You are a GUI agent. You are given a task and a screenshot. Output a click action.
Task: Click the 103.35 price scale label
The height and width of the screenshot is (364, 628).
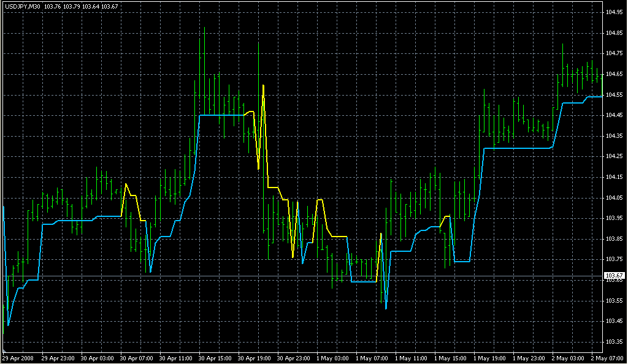[x=615, y=342]
